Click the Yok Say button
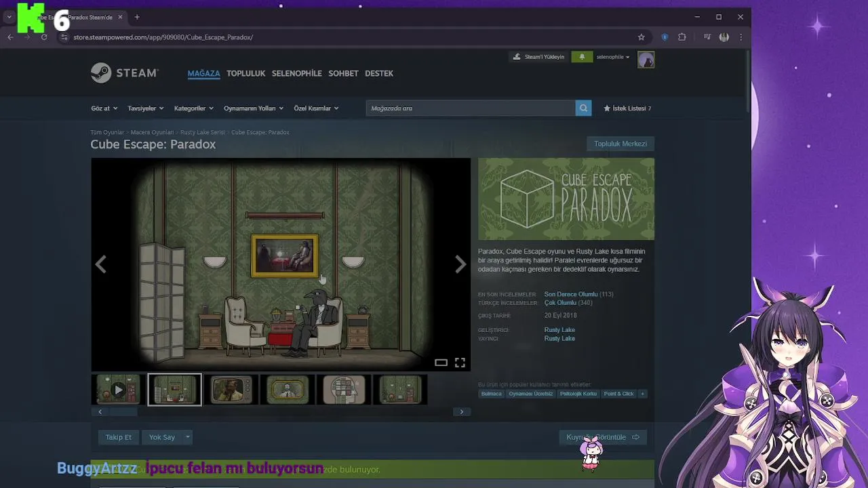Screen dimensions: 868x488 (162, 437)
